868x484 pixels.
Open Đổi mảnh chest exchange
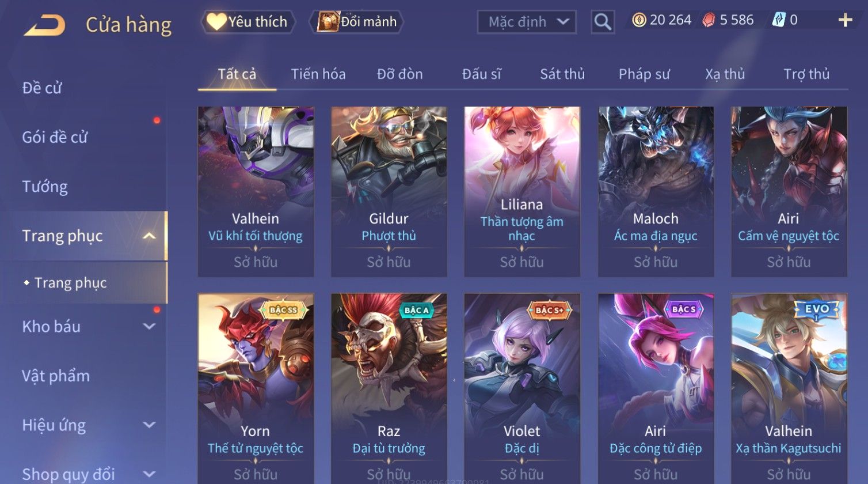pyautogui.click(x=357, y=22)
